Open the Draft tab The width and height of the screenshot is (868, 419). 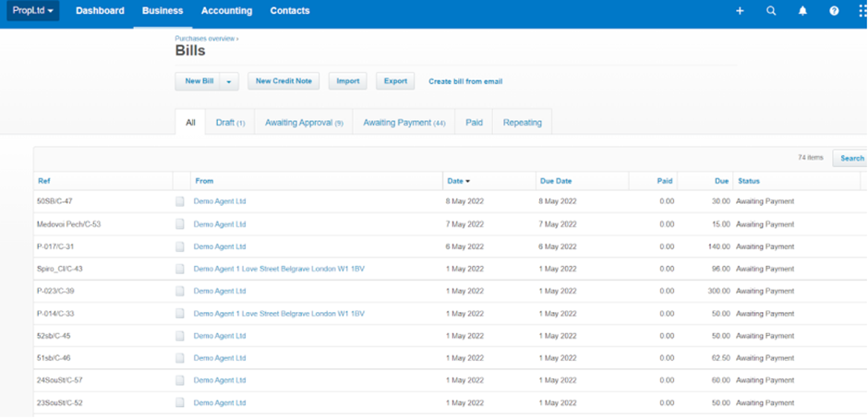point(230,123)
